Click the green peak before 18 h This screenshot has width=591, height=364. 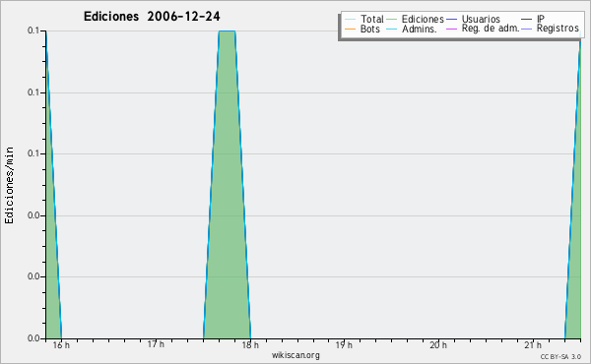click(227, 184)
